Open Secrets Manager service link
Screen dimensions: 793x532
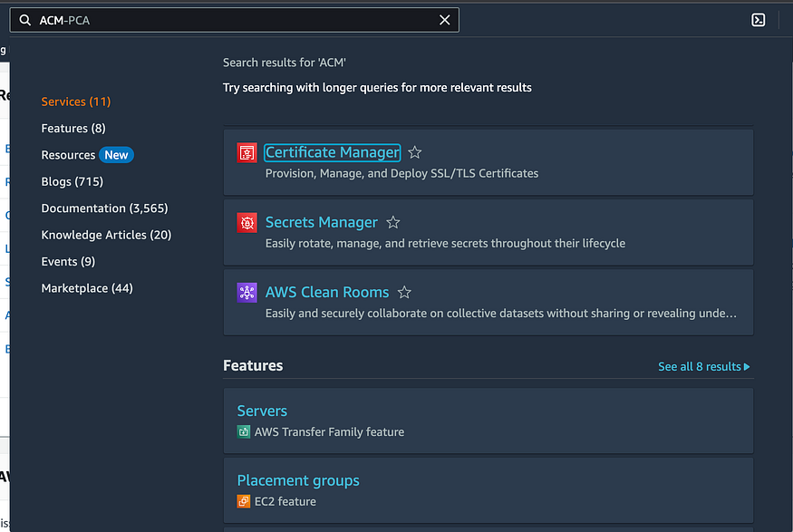(x=321, y=222)
